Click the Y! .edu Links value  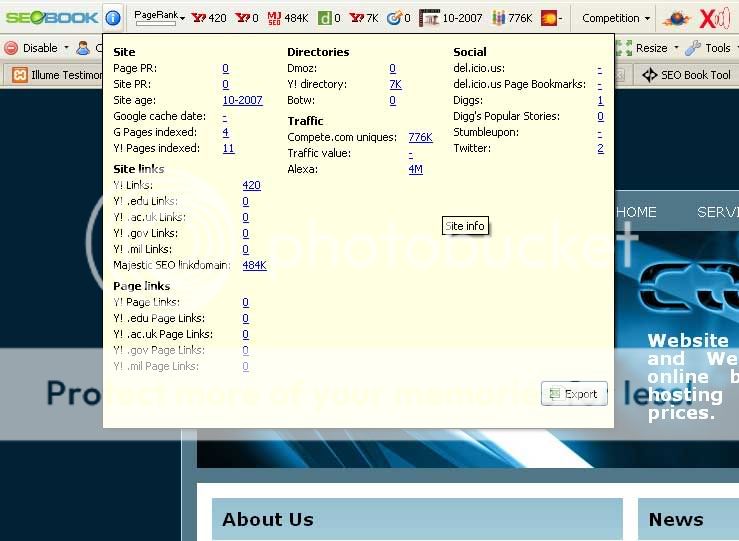(246, 201)
